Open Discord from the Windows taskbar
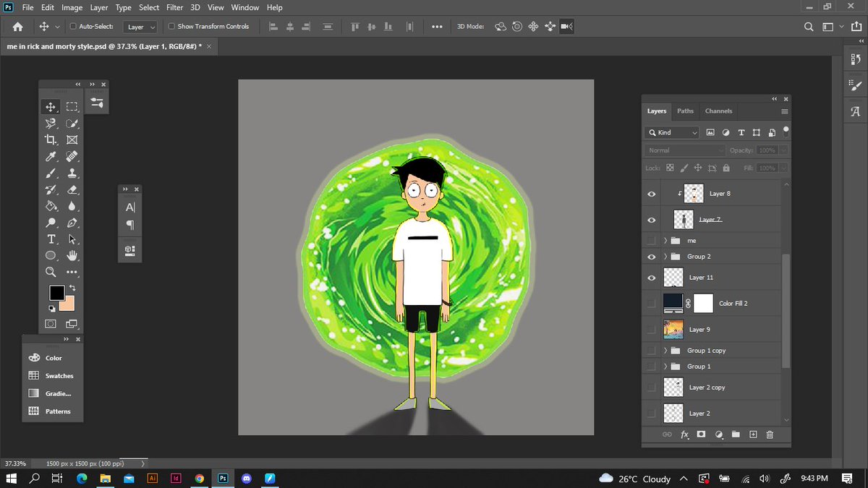Viewport: 868px width, 488px height. pos(246,479)
